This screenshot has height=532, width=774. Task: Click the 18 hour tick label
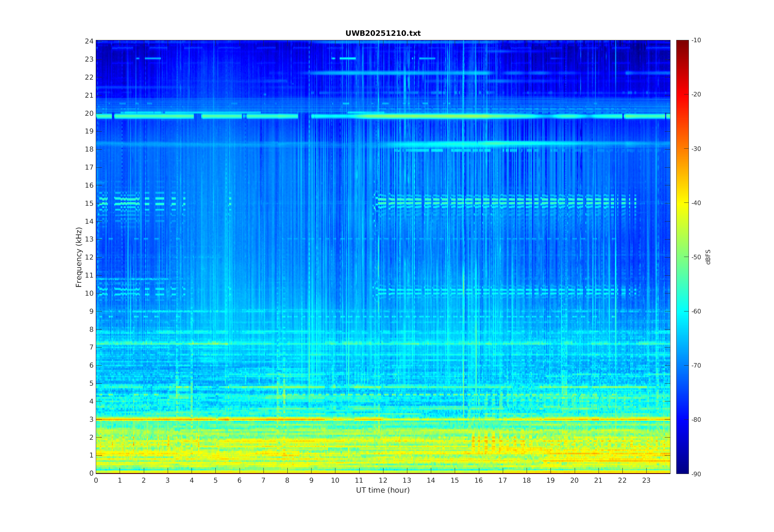point(526,480)
